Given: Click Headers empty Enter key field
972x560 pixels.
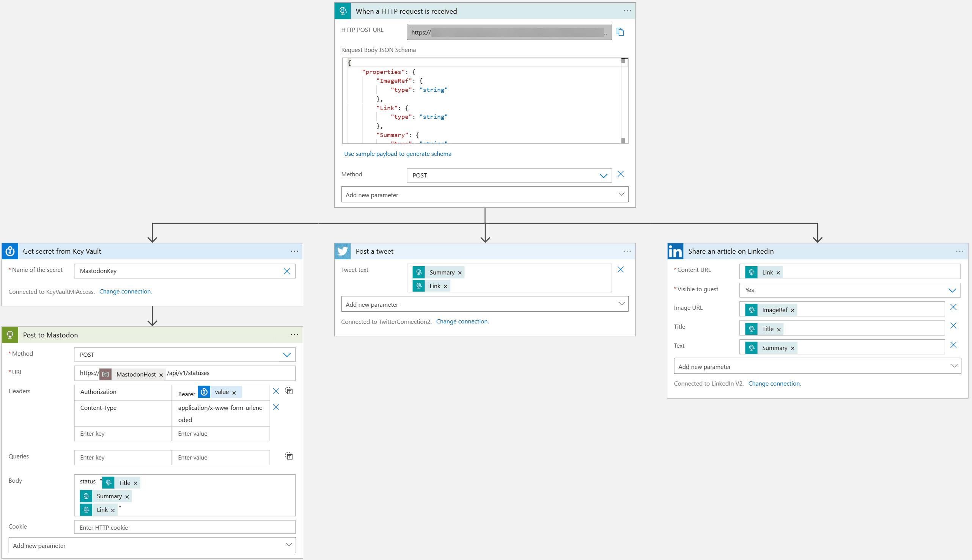Looking at the screenshot, I should click(123, 433).
